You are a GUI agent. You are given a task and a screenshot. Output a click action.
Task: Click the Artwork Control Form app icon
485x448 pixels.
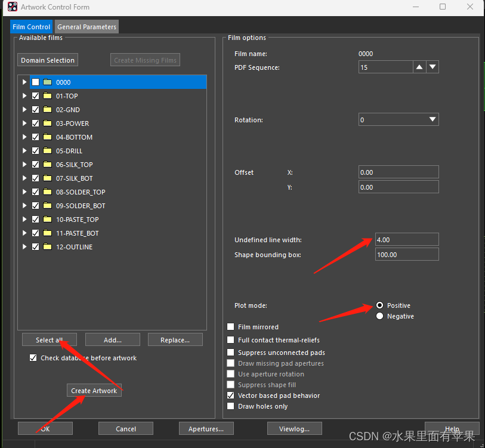point(13,7)
